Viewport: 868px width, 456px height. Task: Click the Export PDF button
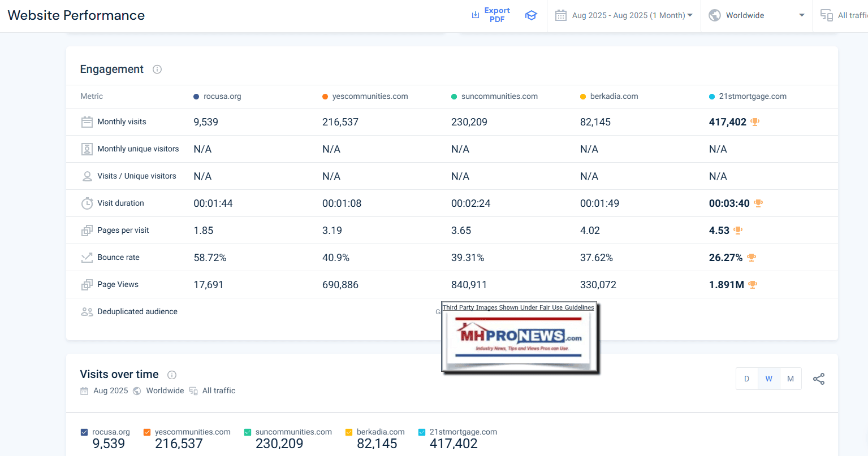point(491,15)
